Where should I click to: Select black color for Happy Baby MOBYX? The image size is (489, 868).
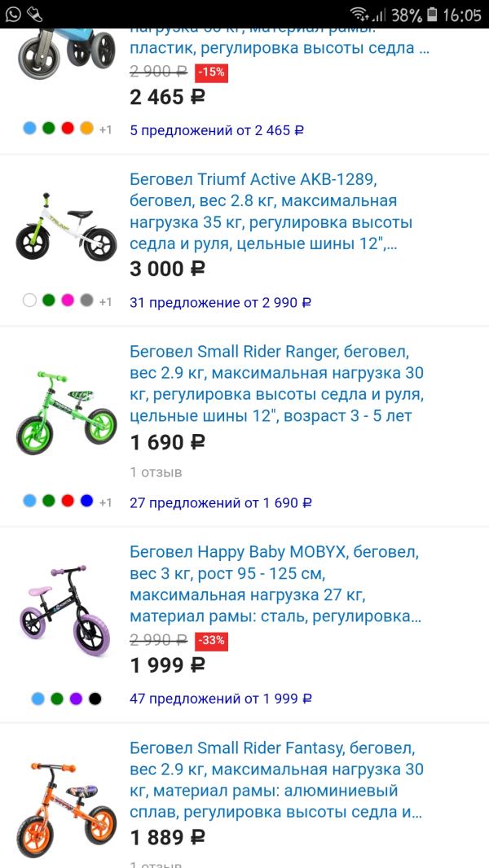95,698
